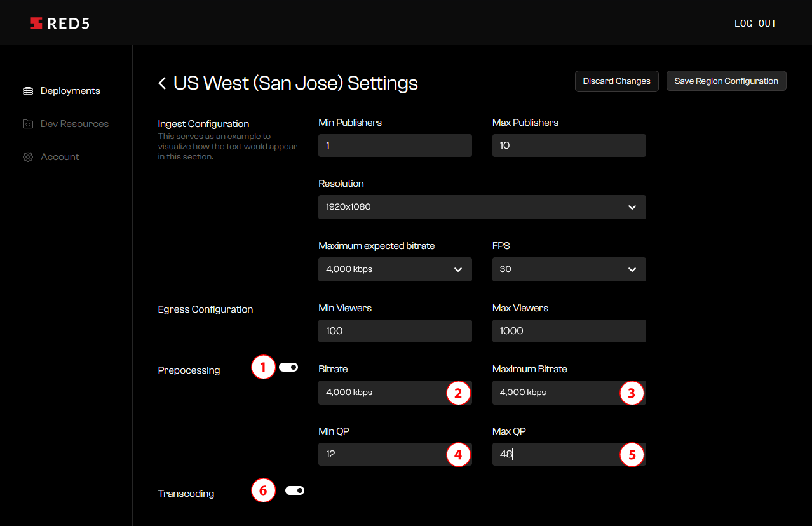Click the Min Viewers input field
Screen dimensions: 812x526
tap(395, 331)
